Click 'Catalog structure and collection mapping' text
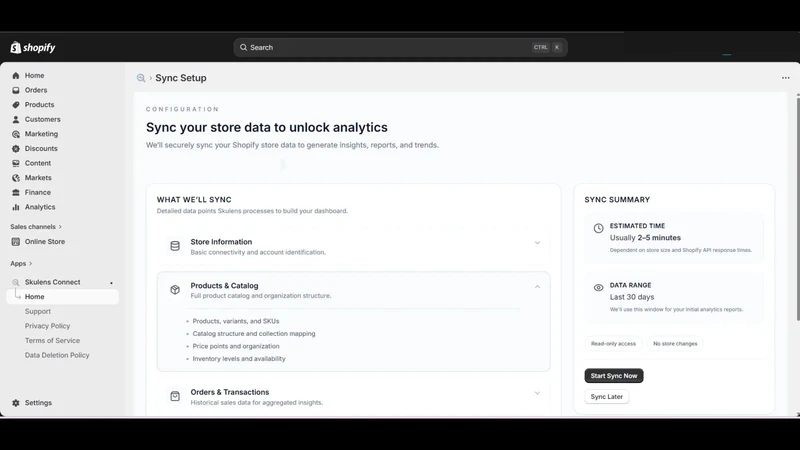Screen dimensions: 800x450 [x=254, y=334]
